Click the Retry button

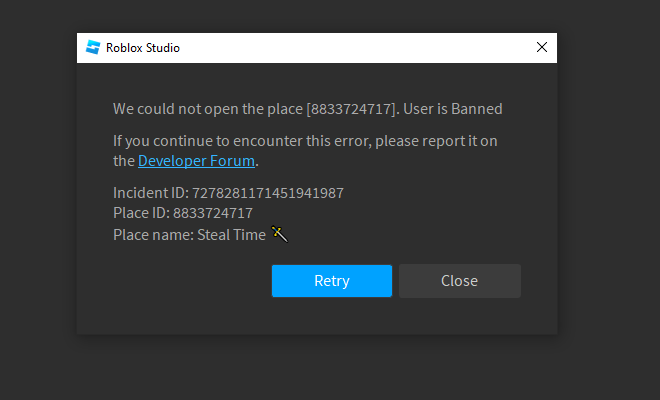pos(332,281)
